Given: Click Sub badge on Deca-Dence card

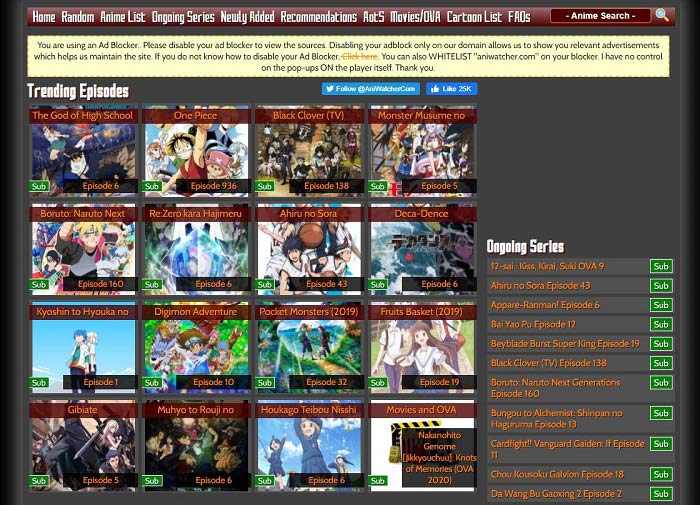Looking at the screenshot, I should tap(378, 284).
